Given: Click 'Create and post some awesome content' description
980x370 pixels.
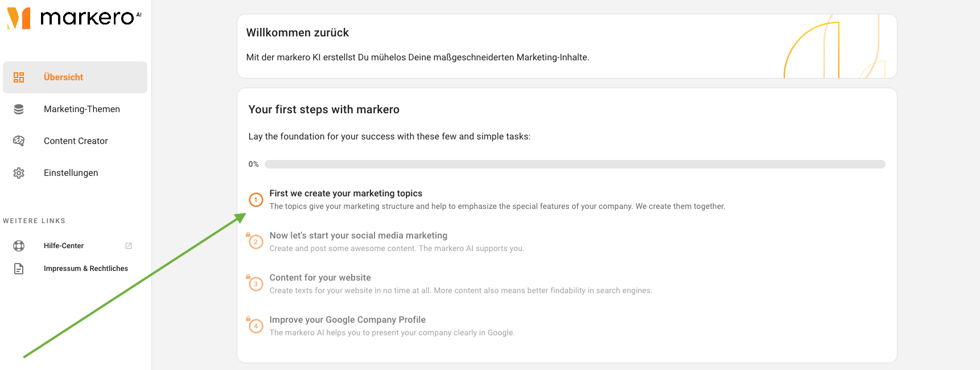Looking at the screenshot, I should coord(397,248).
